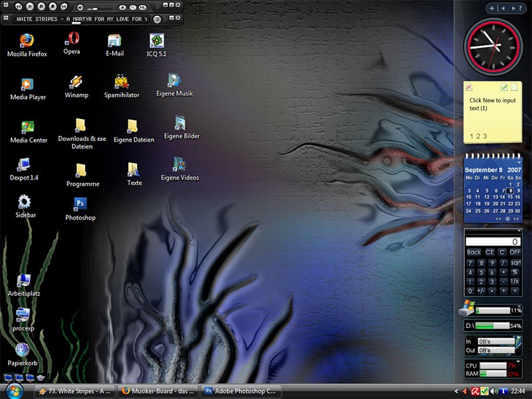Select the Media Center desktop icon
This screenshot has width=532, height=399.
tap(29, 132)
